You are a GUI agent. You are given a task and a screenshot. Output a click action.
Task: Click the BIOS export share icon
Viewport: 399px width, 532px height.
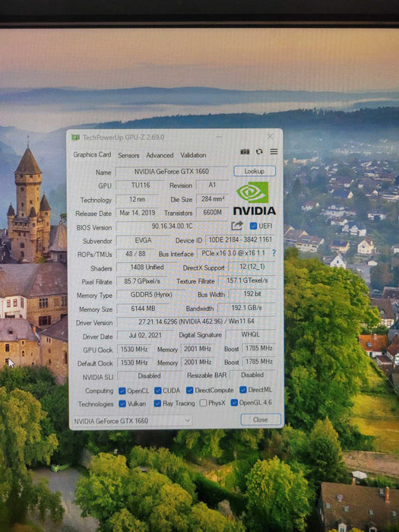(237, 226)
